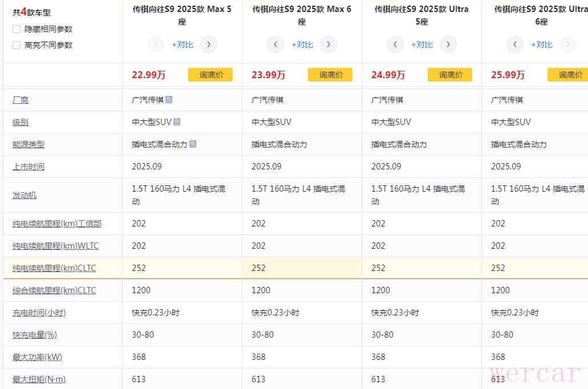Open 纯电续航里程(km)CLTC parameter link
Screen dimensions: 588x389
(x=54, y=268)
